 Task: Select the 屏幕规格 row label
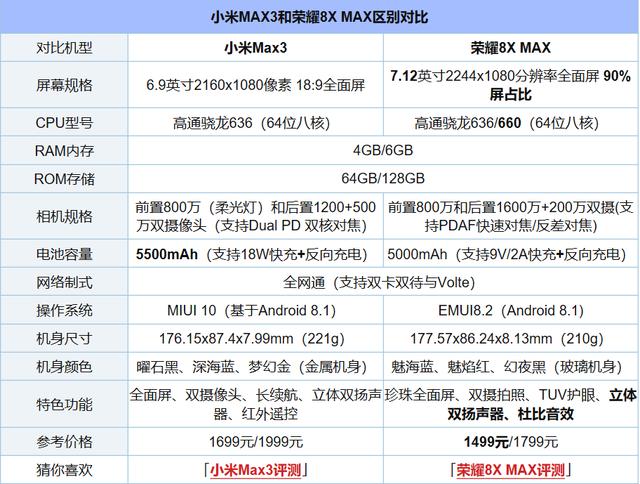tap(64, 85)
